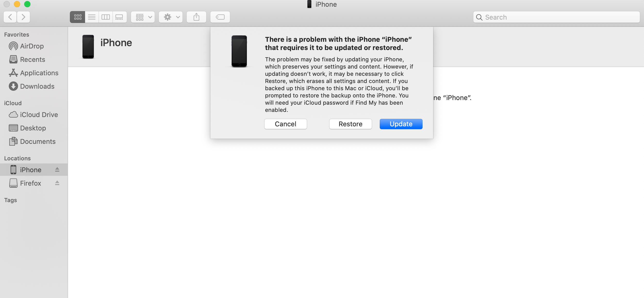Eject the Firefox volume
644x298 pixels.
(x=57, y=183)
